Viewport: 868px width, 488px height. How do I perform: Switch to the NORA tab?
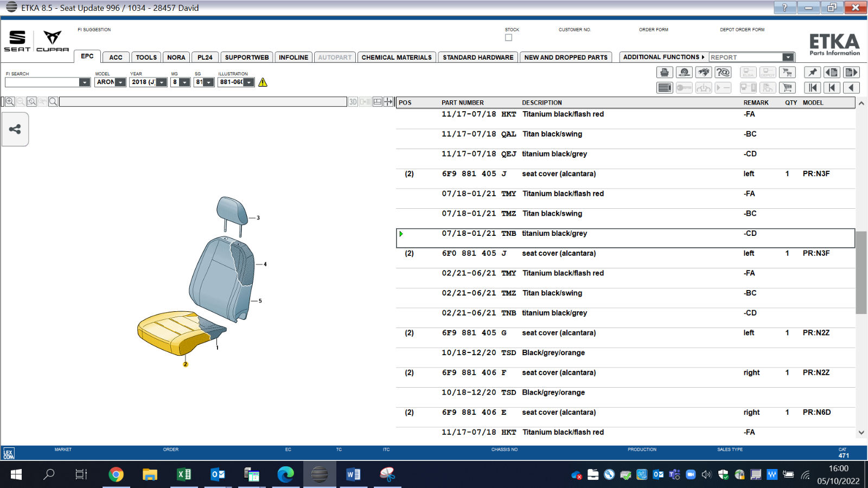point(176,57)
